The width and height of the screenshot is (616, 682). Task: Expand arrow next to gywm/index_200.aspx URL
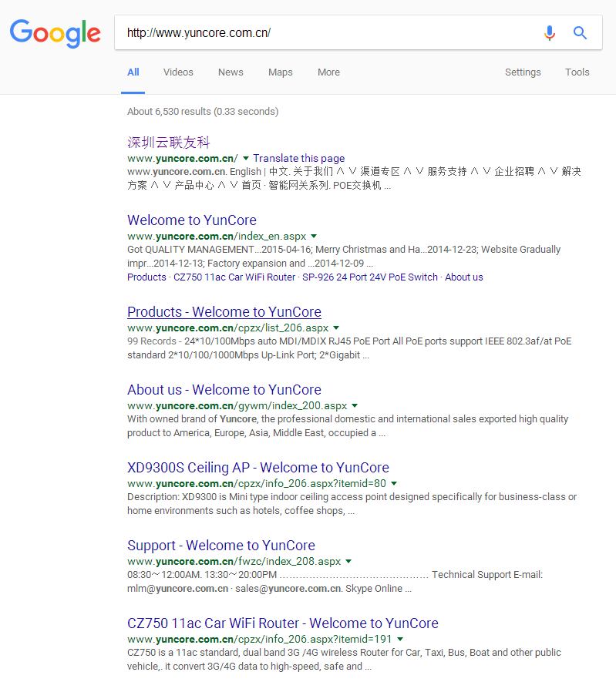pyautogui.click(x=355, y=406)
